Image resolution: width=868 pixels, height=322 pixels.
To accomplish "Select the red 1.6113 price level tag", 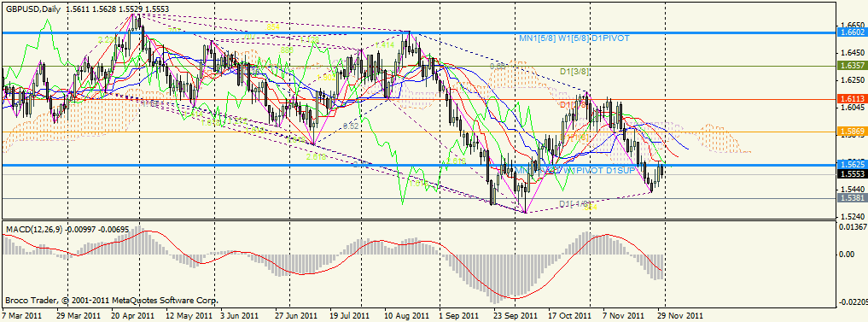I will coord(852,99).
